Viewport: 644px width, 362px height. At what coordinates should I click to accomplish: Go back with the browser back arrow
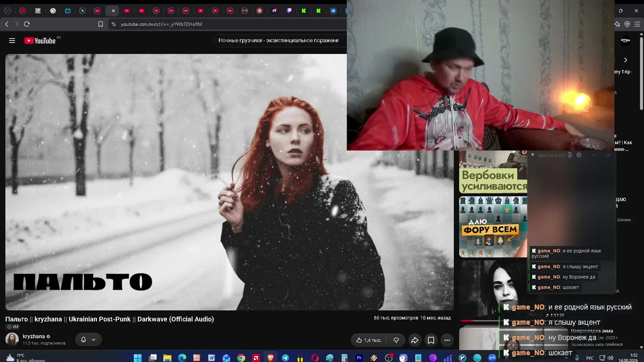tap(7, 24)
